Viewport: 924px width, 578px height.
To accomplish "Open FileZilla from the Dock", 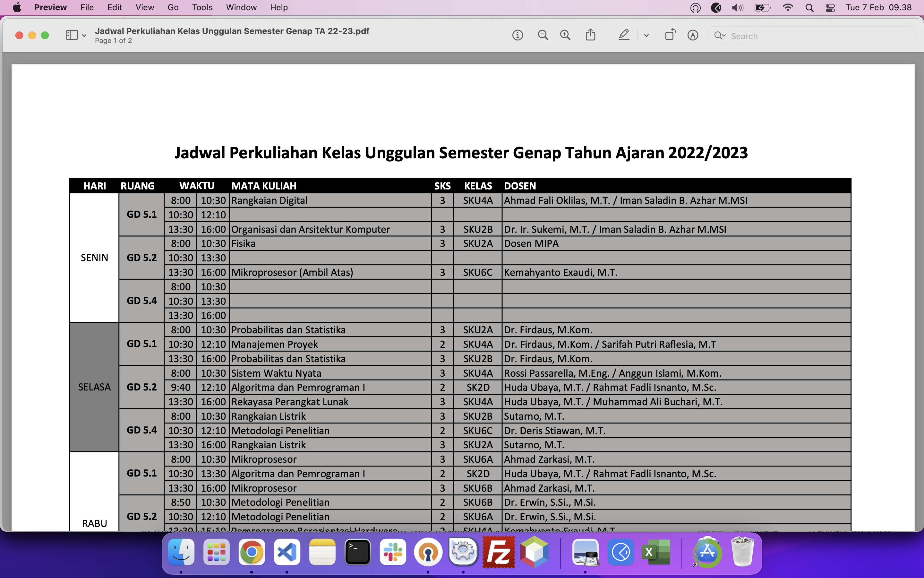I will [x=499, y=552].
